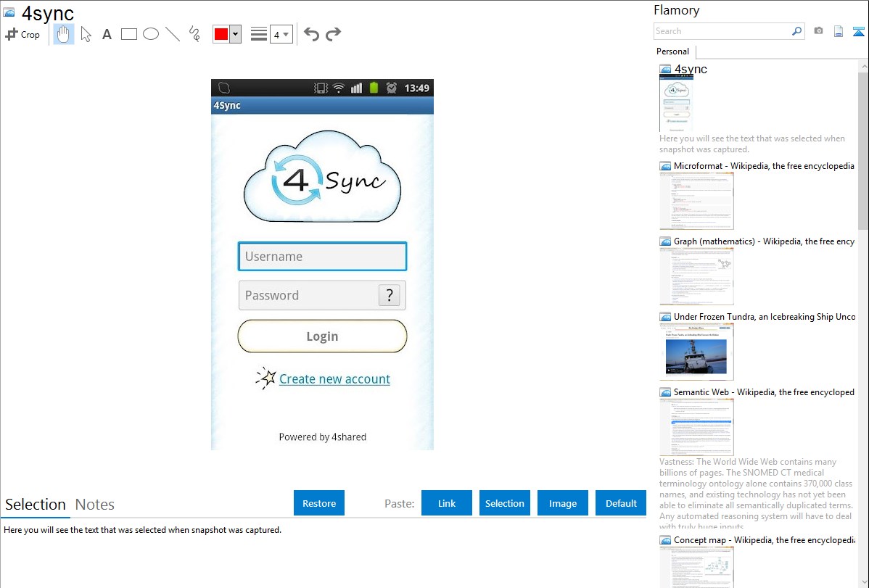
Task: Click the password question mark button
Action: pos(389,295)
